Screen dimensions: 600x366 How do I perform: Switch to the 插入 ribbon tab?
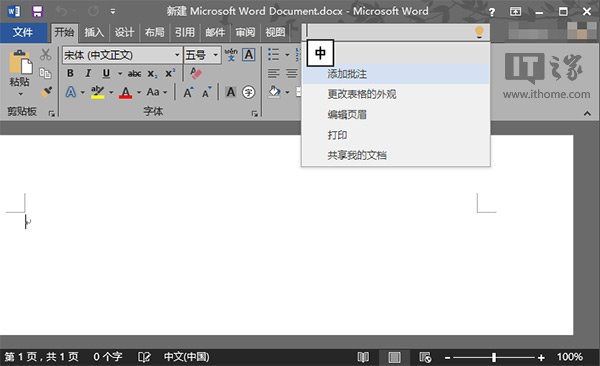click(x=94, y=33)
